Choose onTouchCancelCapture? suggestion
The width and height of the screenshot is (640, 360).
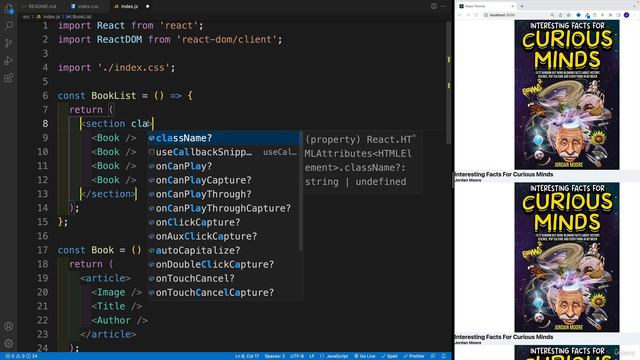[x=224, y=293]
